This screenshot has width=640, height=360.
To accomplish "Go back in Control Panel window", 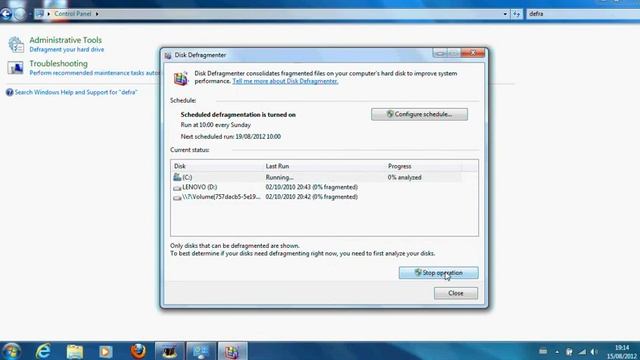I will coord(6,14).
